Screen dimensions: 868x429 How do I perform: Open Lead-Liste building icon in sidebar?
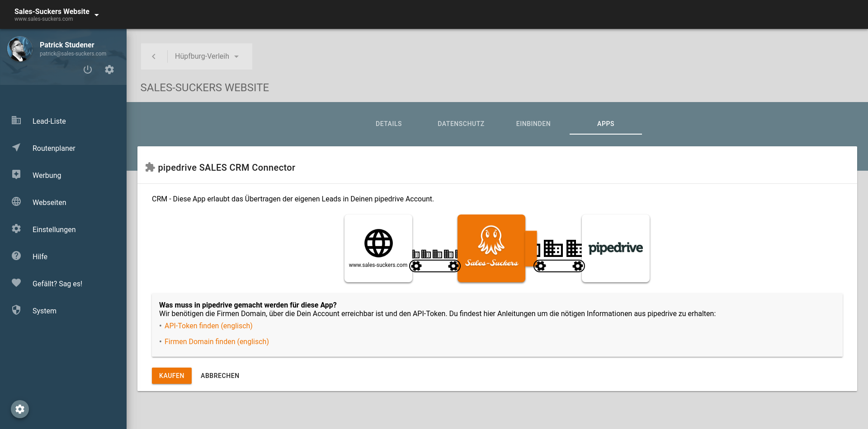point(16,120)
